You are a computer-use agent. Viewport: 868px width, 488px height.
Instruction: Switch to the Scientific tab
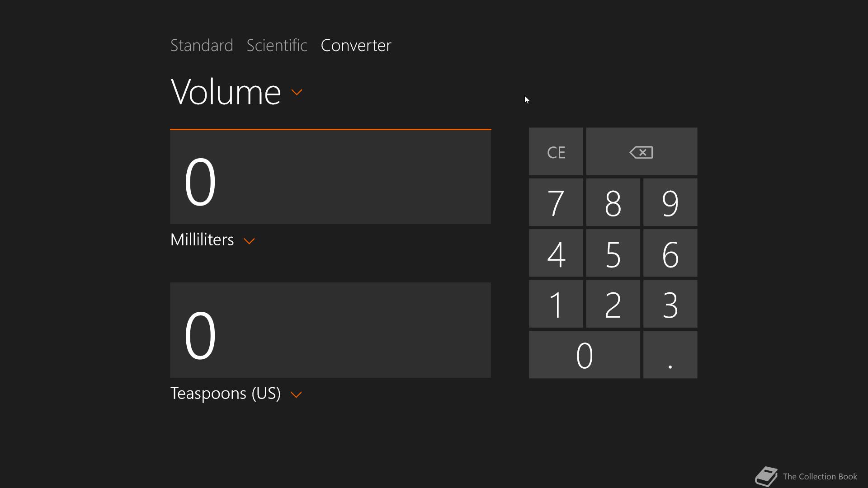point(277,46)
